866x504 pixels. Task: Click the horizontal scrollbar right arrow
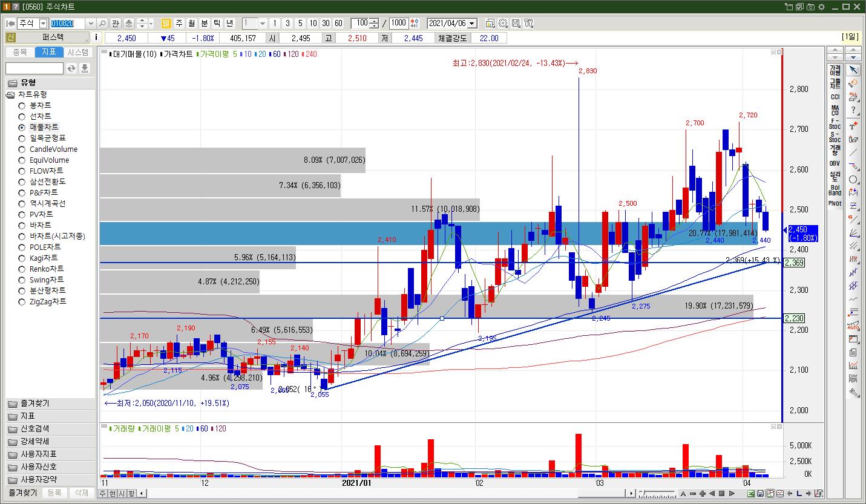pos(632,494)
